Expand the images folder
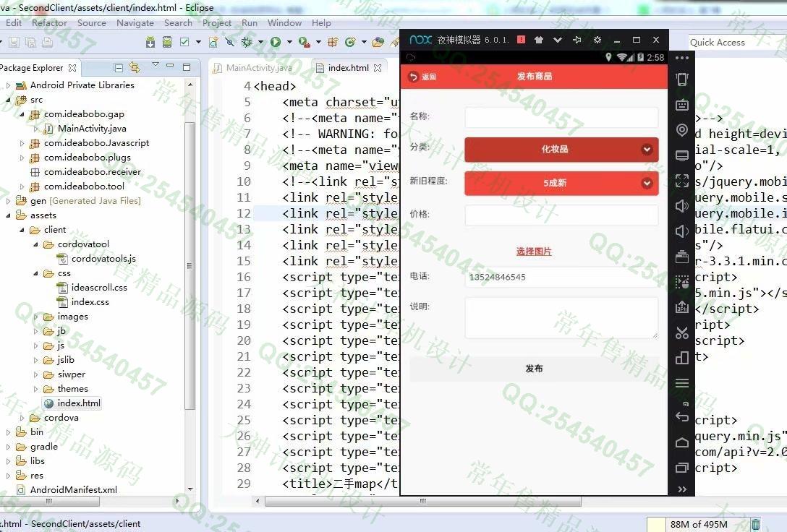This screenshot has height=532, width=787. [35, 317]
